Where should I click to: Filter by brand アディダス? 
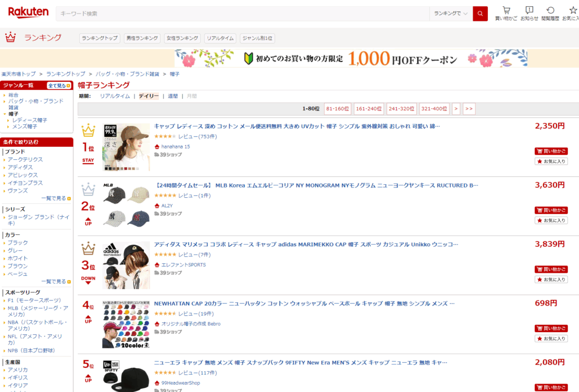(20, 167)
